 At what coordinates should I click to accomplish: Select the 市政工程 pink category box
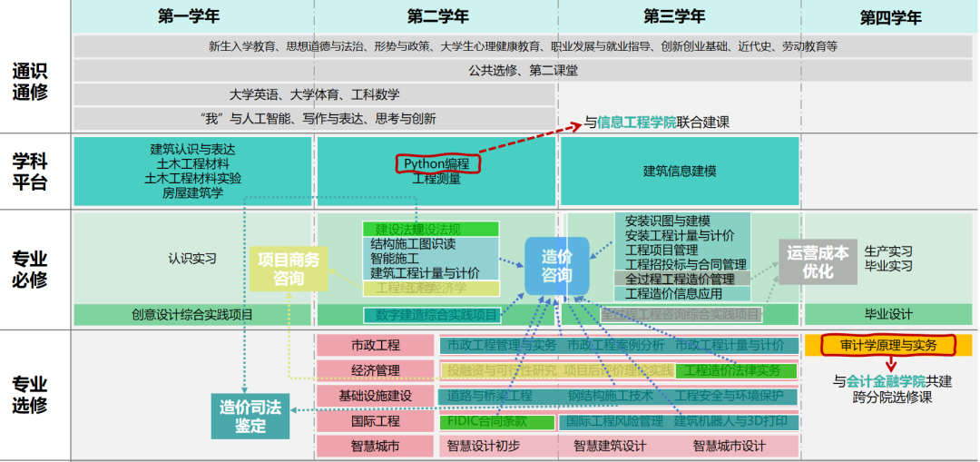pyautogui.click(x=375, y=345)
